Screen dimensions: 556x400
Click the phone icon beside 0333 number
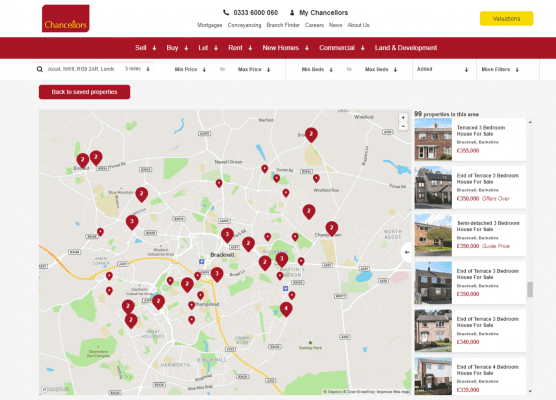pyautogui.click(x=226, y=13)
